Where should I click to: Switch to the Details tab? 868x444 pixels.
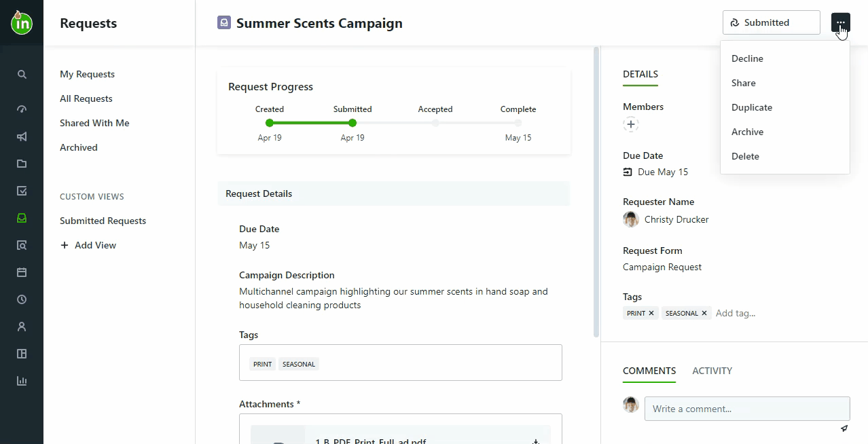640,75
